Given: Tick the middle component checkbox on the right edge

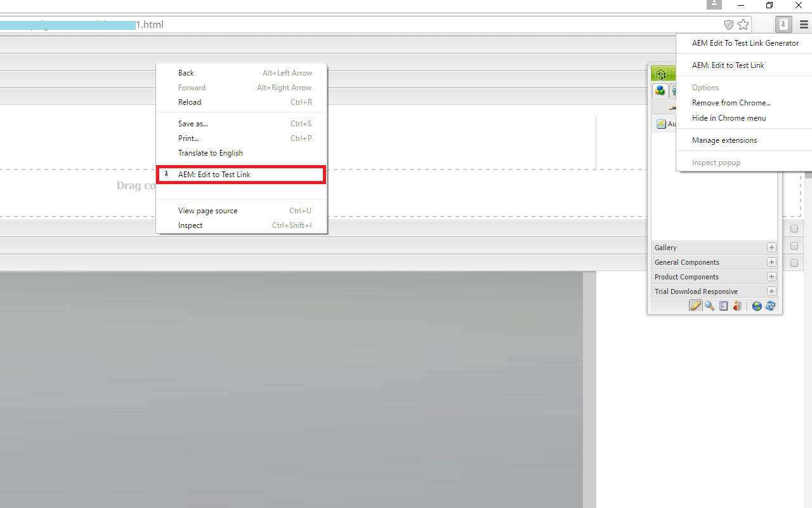Looking at the screenshot, I should (794, 246).
